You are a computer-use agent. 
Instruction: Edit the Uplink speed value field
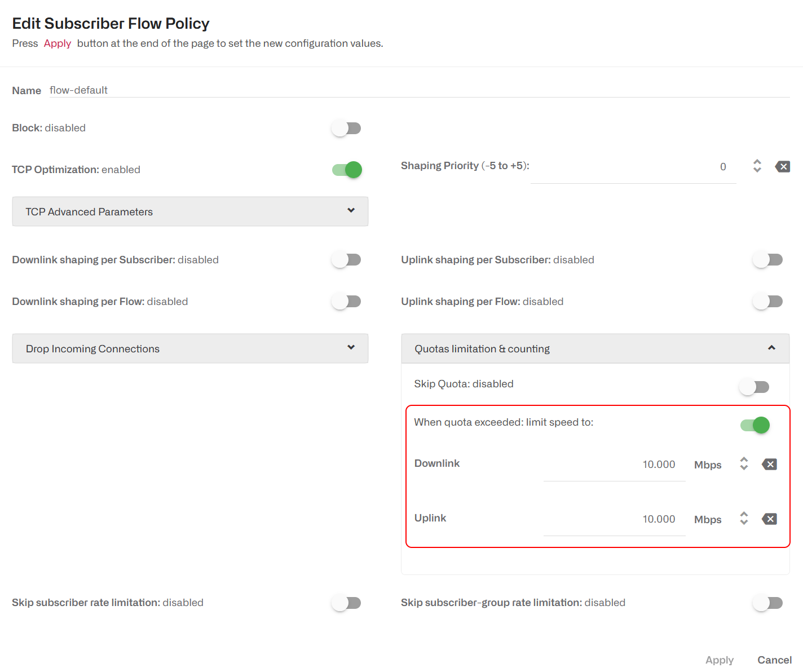(614, 519)
